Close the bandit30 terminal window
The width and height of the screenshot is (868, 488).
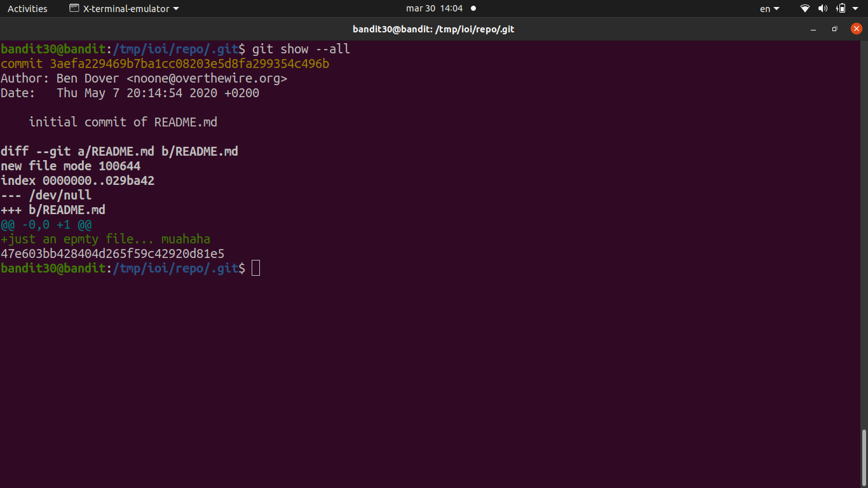(856, 29)
